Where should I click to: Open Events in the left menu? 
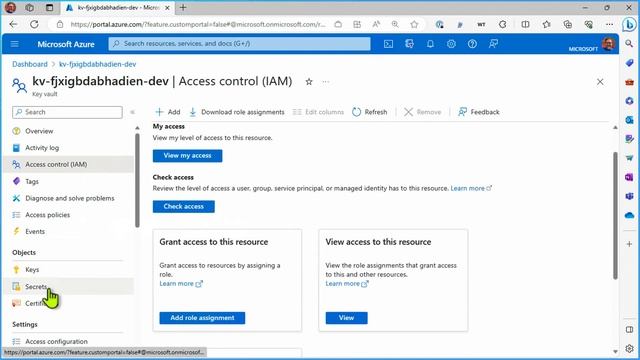pos(35,231)
